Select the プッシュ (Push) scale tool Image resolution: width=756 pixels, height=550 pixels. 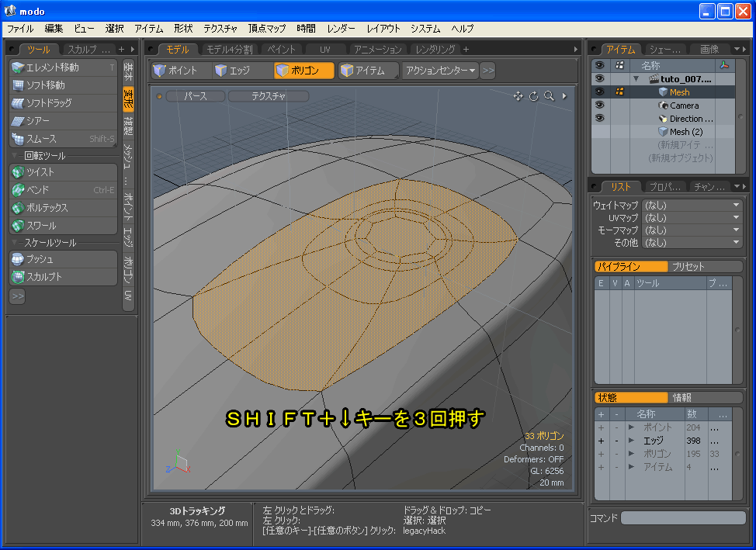pos(62,259)
